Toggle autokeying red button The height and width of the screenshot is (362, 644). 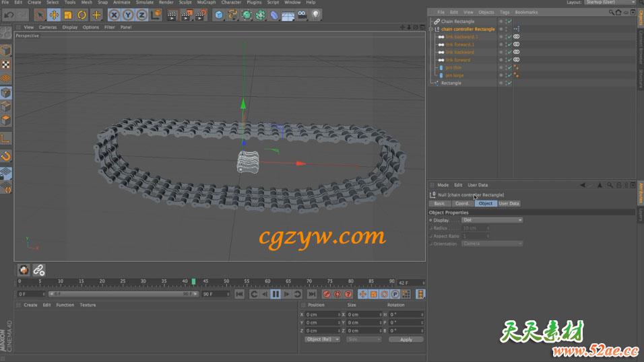pyautogui.click(x=337, y=294)
